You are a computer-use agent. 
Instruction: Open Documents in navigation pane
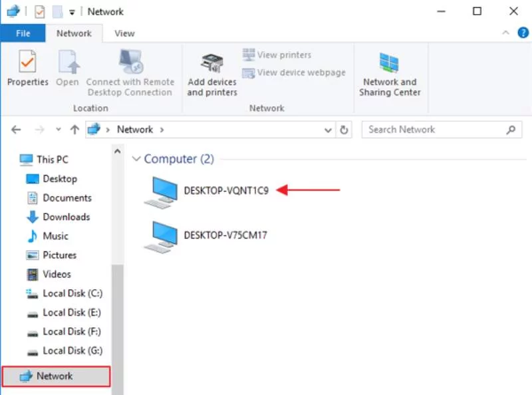pos(59,197)
